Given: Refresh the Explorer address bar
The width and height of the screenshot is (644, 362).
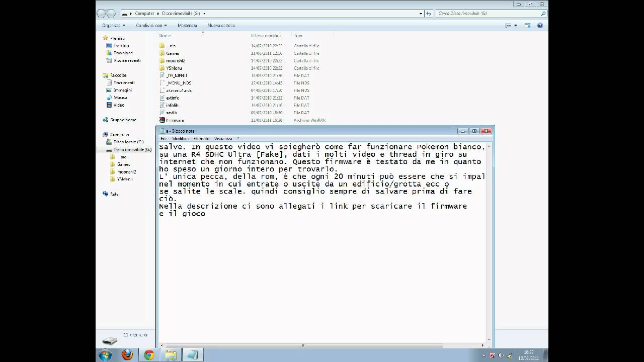Looking at the screenshot, I should (428, 14).
